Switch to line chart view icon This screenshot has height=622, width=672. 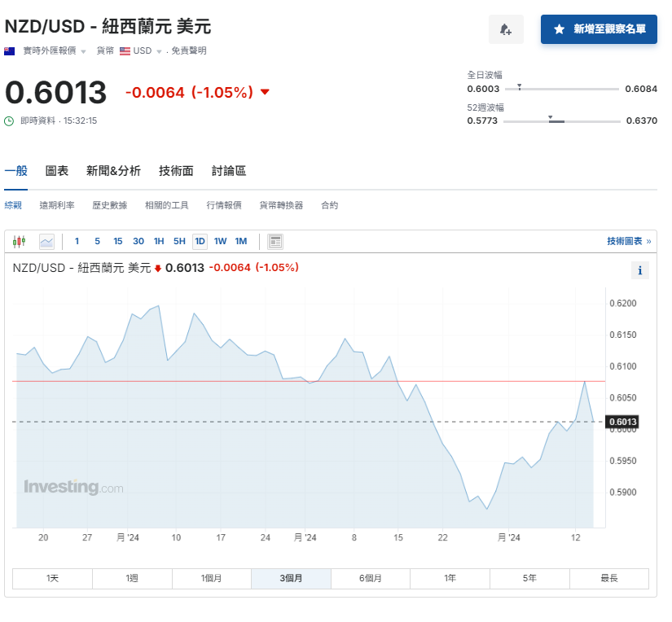pyautogui.click(x=46, y=241)
